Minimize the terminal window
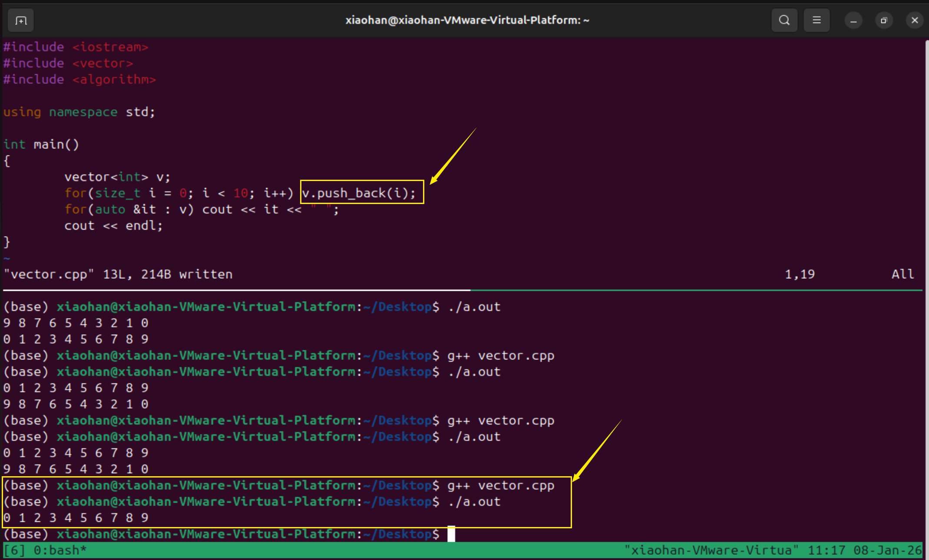This screenshot has height=560, width=929. (853, 20)
